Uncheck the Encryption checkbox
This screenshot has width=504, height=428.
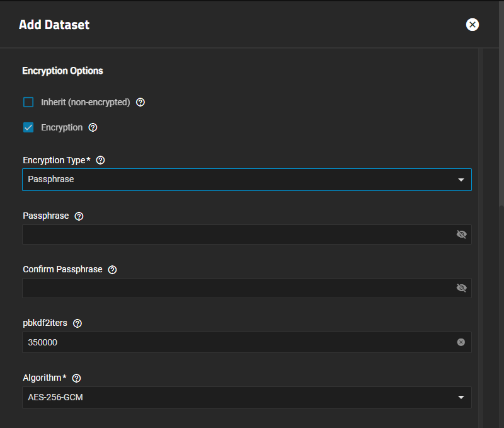pyautogui.click(x=28, y=127)
